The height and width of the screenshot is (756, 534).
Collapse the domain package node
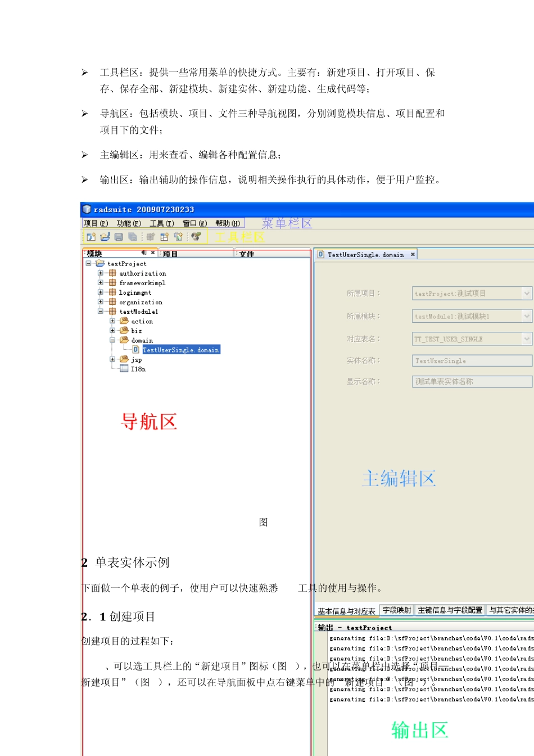(x=112, y=340)
